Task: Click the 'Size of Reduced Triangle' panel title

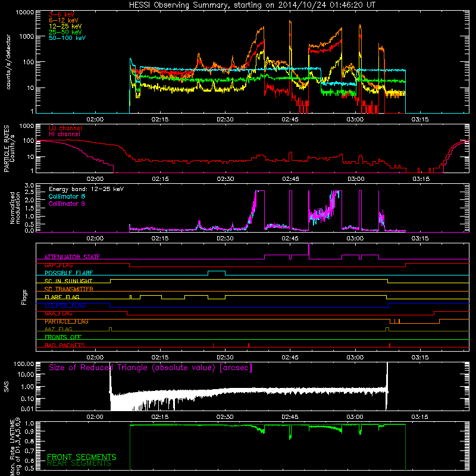Action: (151, 368)
